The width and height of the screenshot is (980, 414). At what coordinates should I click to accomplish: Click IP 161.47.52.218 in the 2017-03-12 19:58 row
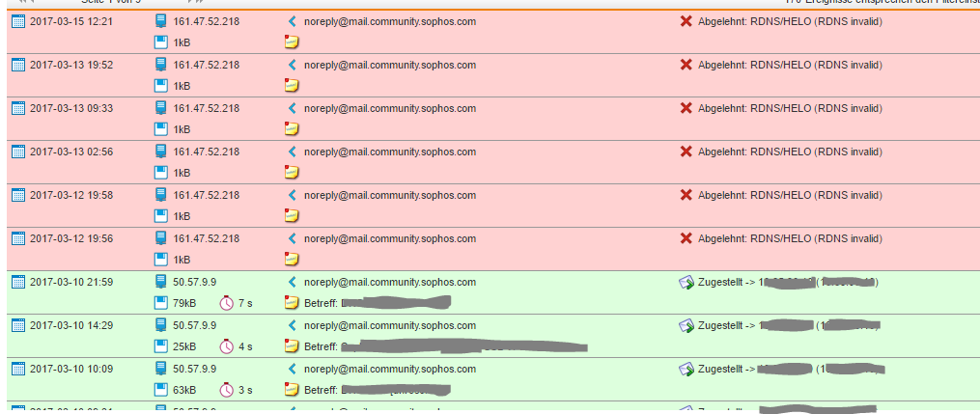[207, 195]
